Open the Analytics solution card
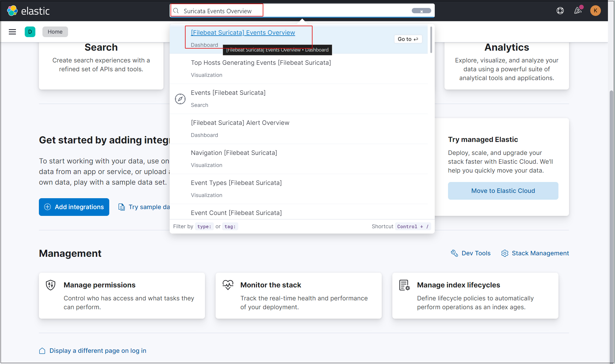This screenshot has width=615, height=364. coord(507,65)
